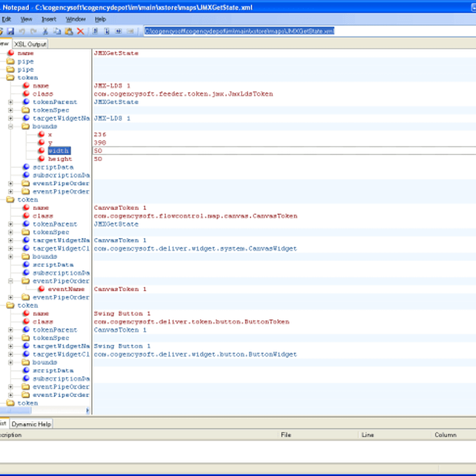Switch to the XSL Output tab
The height and width of the screenshot is (476, 476).
click(30, 44)
